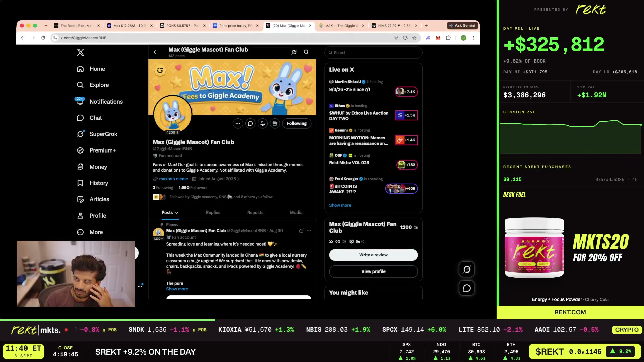Image resolution: width=644 pixels, height=362 pixels.
Task: Open Money in the sidebar
Action: tap(92, 167)
